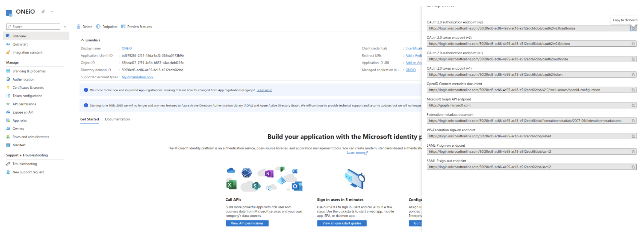Viewport: 644px width, 232px height.
Task: Open the Endpoints panel
Action: click(107, 27)
